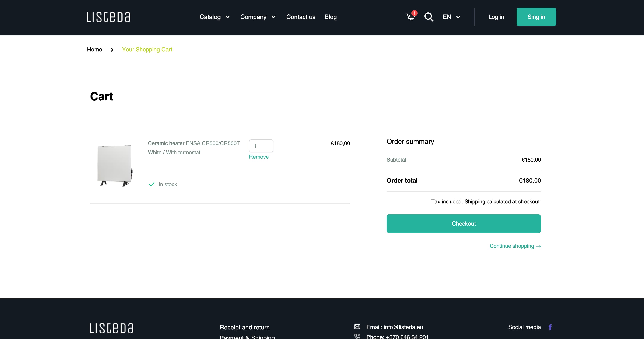Follow the Continue shopping link
The image size is (644, 339).
(515, 246)
